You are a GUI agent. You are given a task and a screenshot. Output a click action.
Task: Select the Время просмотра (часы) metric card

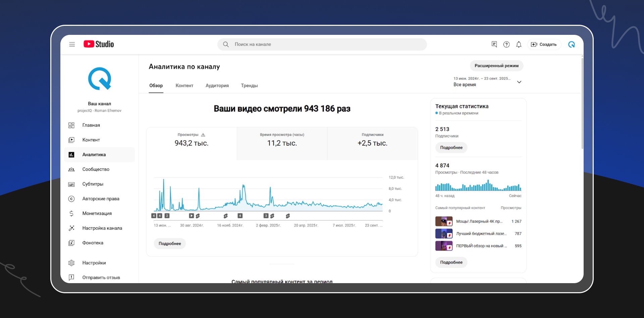pyautogui.click(x=282, y=143)
